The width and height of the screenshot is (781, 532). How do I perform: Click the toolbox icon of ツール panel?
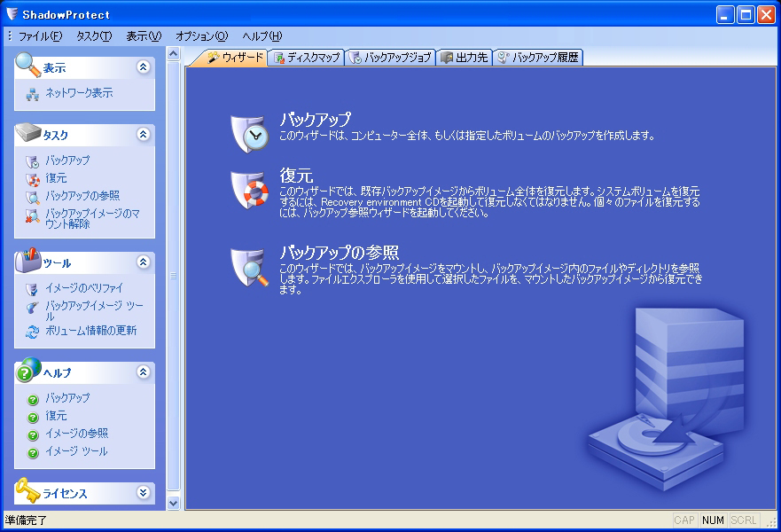click(x=27, y=260)
